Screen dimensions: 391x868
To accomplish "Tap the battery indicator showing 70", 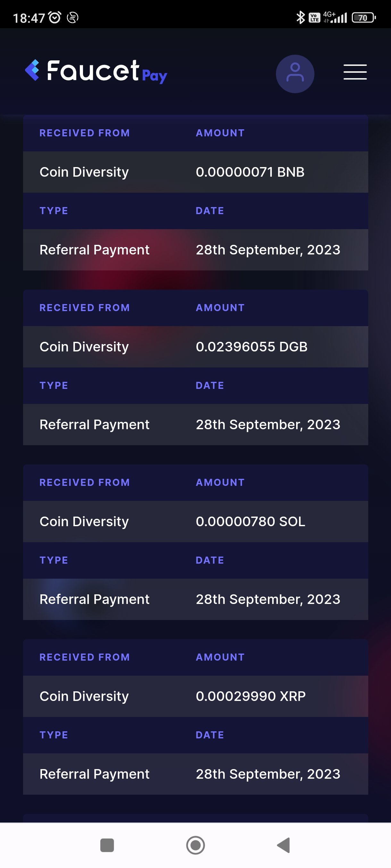I will [364, 18].
